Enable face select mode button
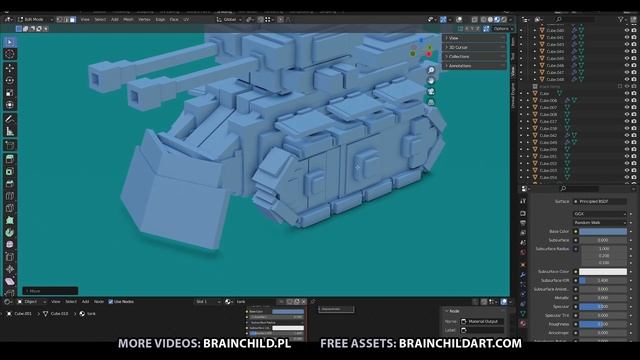 click(73, 19)
